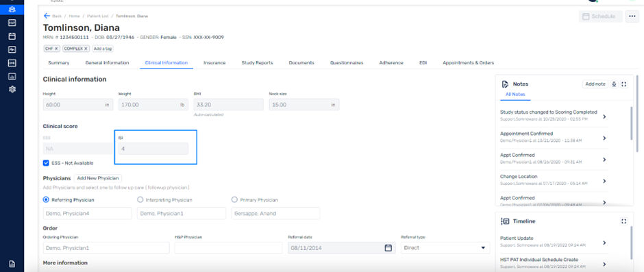Open the EDI tab
This screenshot has width=644, height=272.
click(423, 63)
